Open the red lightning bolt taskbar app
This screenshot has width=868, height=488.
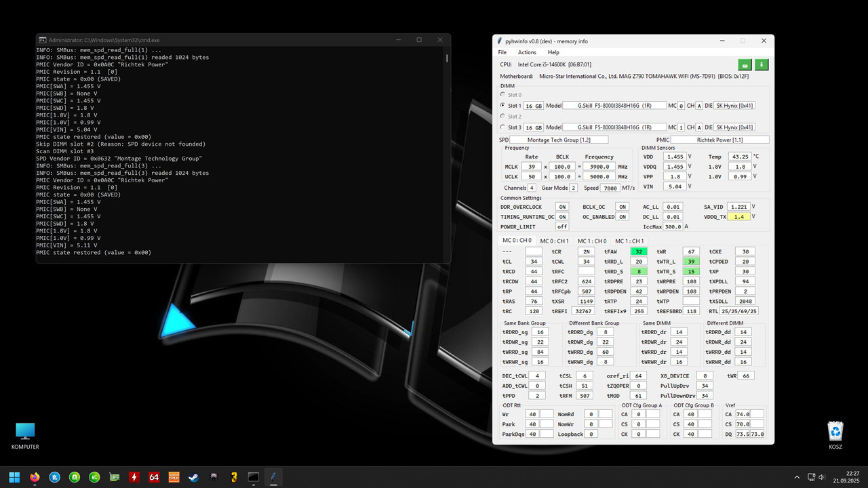point(134,477)
